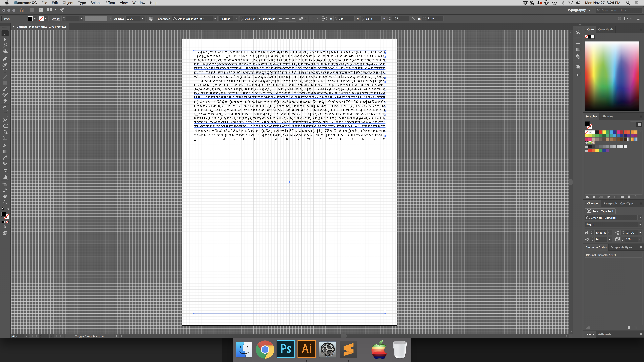This screenshot has height=362, width=644.
Task: Open Character panel via Character label
Action: tap(164, 19)
